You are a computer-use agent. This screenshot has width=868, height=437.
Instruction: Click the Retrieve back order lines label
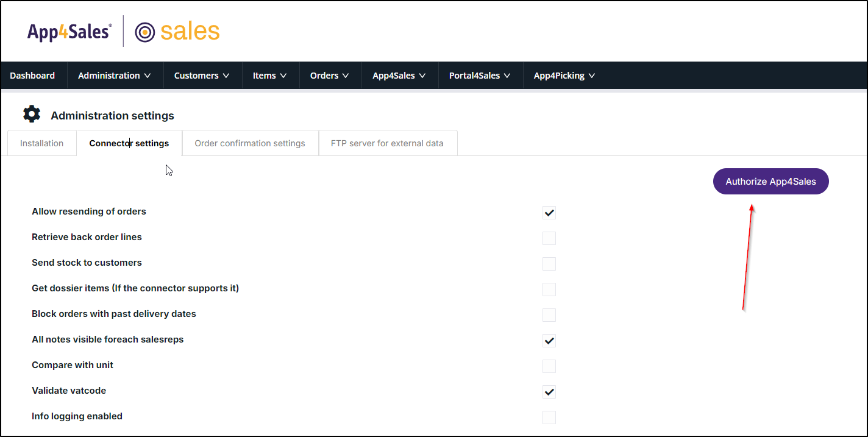tap(87, 237)
